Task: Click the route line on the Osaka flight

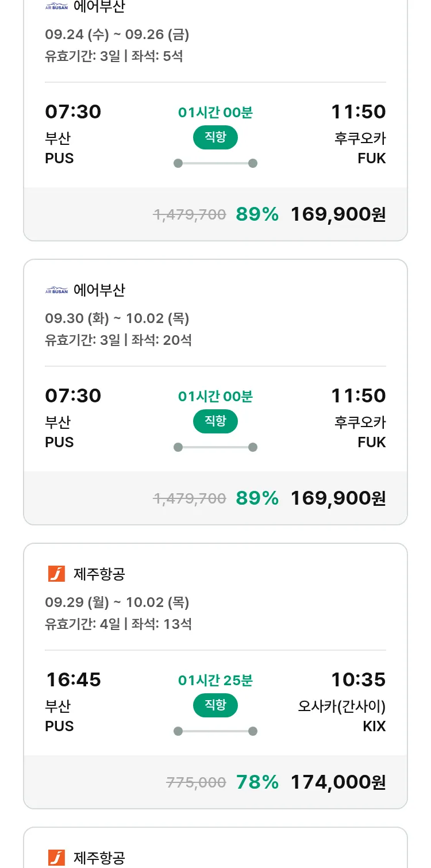Action: pyautogui.click(x=215, y=731)
